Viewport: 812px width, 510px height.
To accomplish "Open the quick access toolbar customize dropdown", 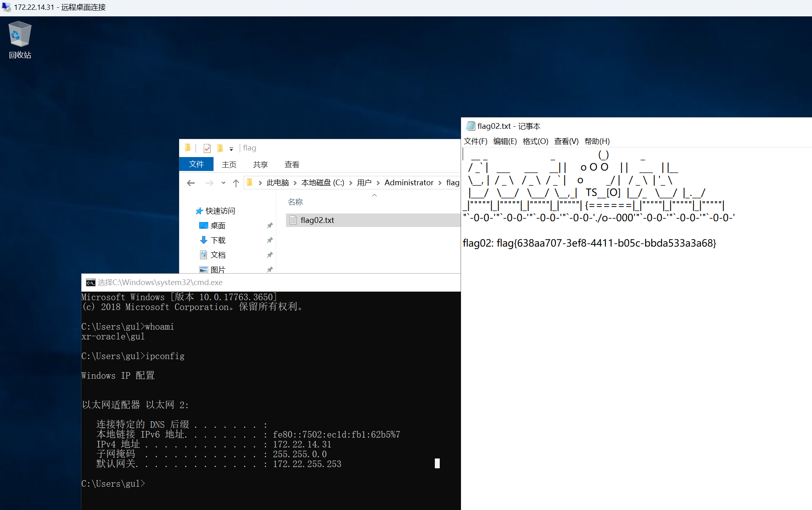I will (231, 149).
